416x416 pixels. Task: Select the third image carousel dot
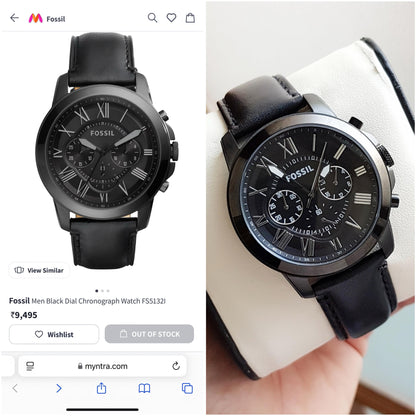[x=108, y=291]
